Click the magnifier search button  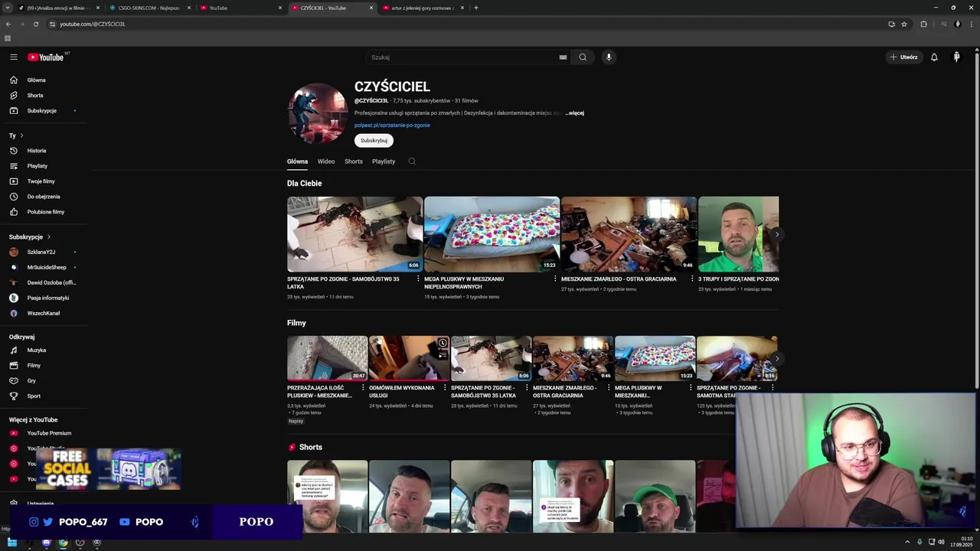583,57
